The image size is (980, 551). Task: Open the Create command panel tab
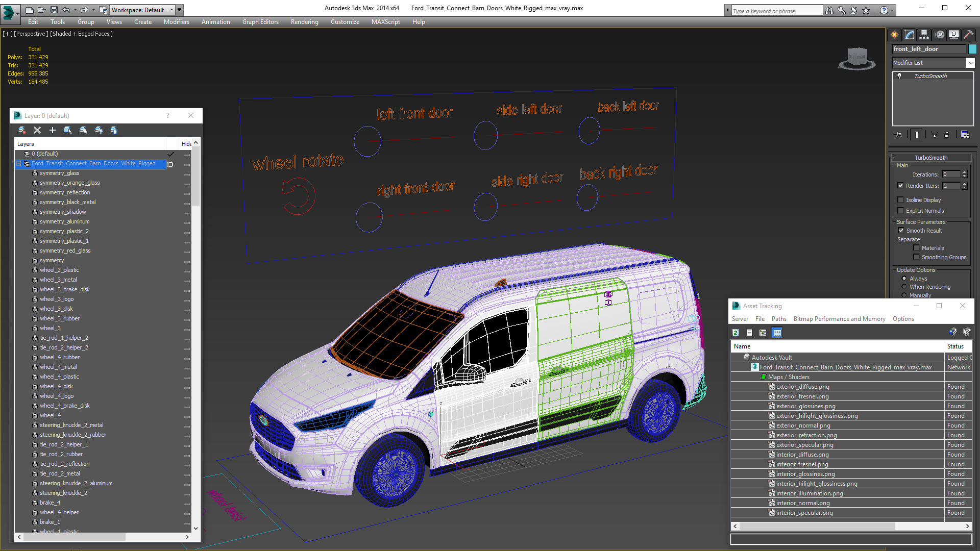(x=894, y=35)
